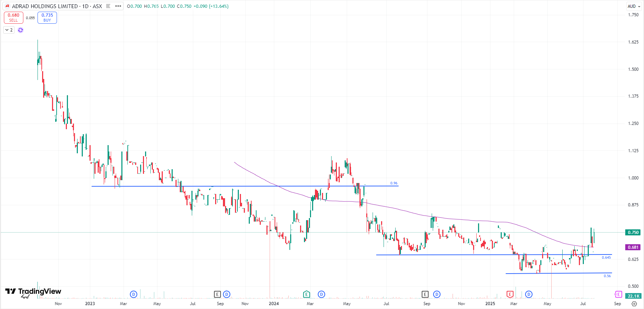Screen dimensions: 644x309
Task: Click the dividend marker near March 2023
Action: [x=133, y=294]
